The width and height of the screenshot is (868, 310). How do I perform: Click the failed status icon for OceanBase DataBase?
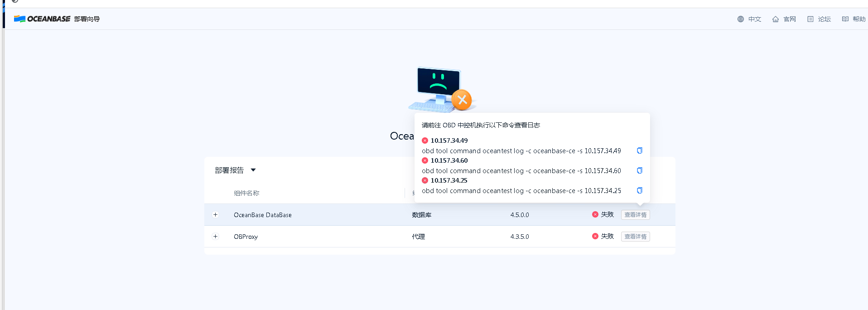coord(595,214)
